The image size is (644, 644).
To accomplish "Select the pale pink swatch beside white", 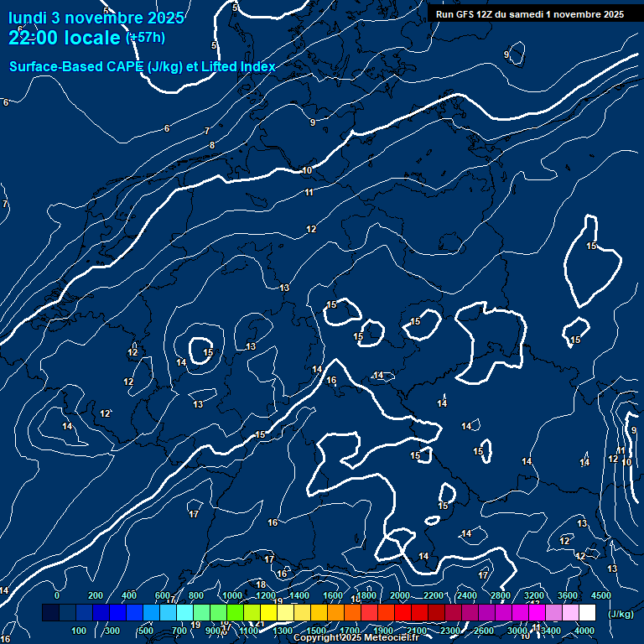I will 570,612.
